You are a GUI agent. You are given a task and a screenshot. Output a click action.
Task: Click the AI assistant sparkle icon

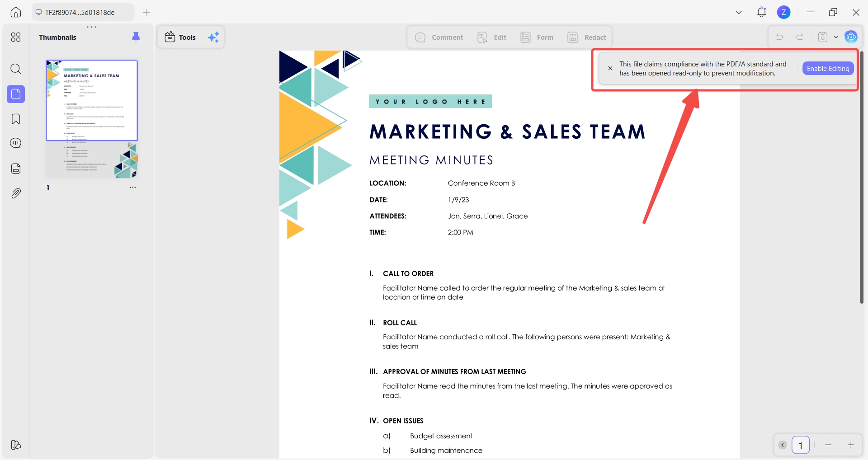pyautogui.click(x=213, y=37)
